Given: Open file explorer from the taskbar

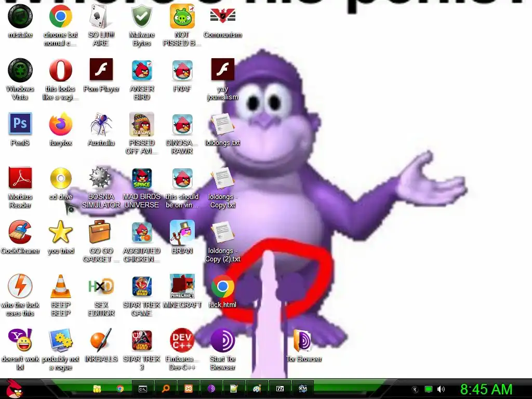Looking at the screenshot, I should (97, 389).
